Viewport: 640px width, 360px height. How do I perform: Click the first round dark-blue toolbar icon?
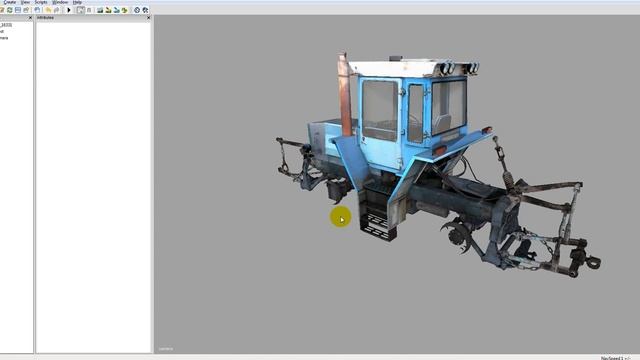137,10
